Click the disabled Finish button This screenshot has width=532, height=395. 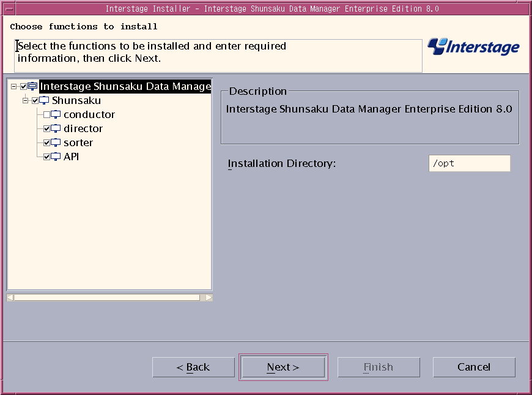[379, 367]
